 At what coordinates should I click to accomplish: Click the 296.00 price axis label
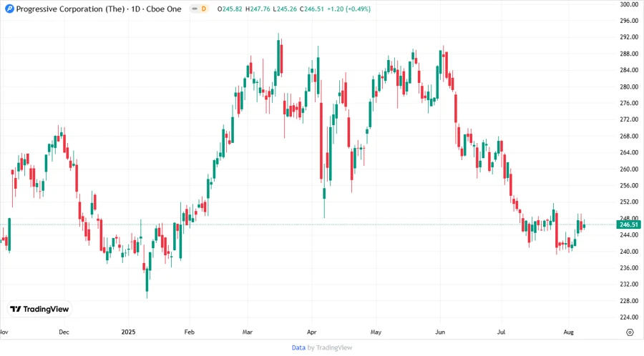pos(629,21)
